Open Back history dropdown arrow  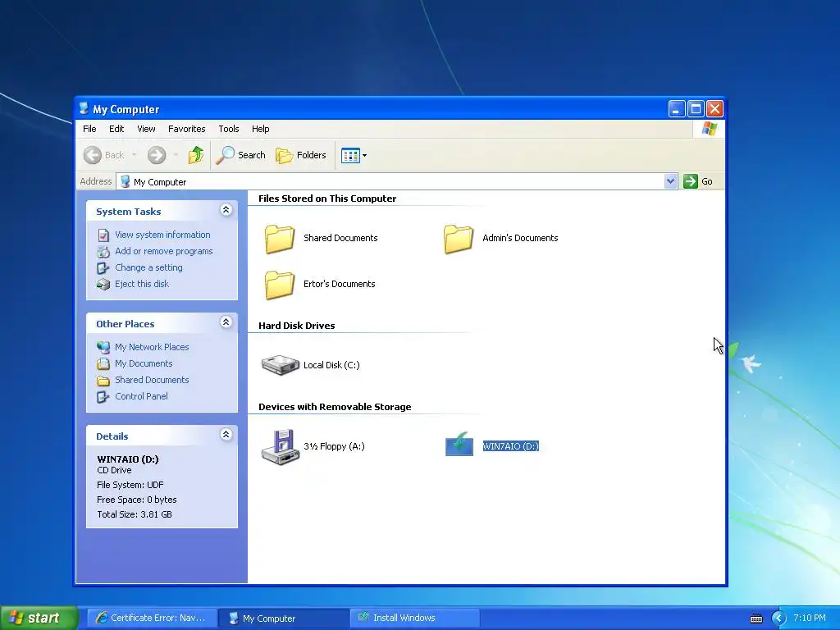pos(134,155)
